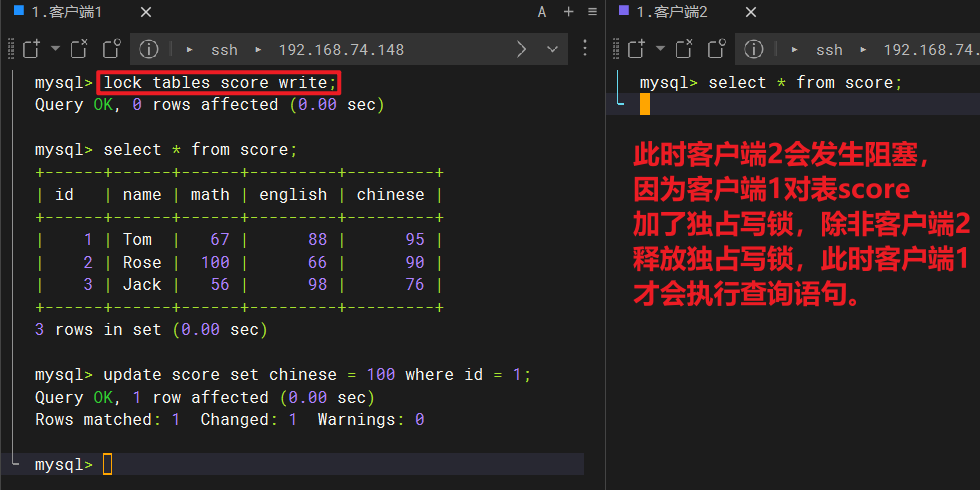
Task: Click the toolbar drag grip in 客户端2 pane
Action: [616, 49]
